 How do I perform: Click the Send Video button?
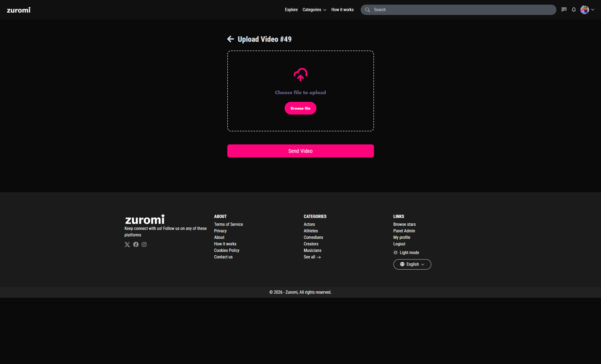pos(300,151)
